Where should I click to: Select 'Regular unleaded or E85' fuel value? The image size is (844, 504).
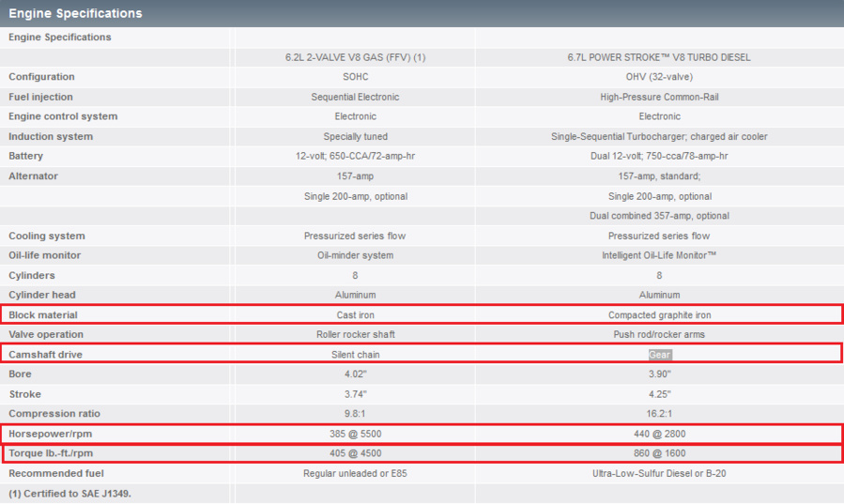(355, 473)
